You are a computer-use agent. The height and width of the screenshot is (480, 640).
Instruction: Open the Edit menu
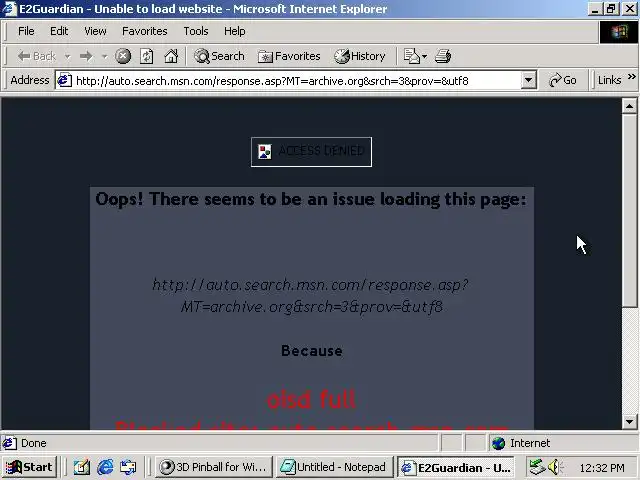point(59,31)
